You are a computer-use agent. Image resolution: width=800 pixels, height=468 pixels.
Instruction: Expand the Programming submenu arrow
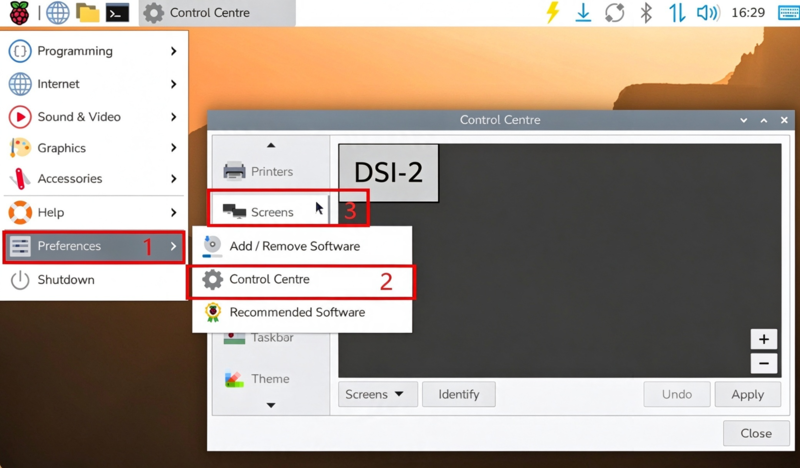(x=174, y=51)
